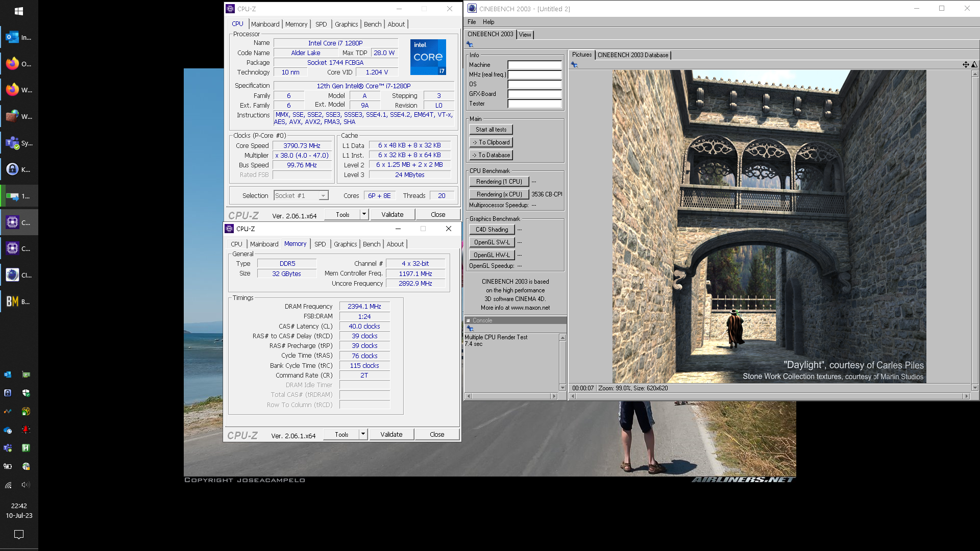
Task: Run OpenGL SW-L benchmark
Action: point(492,242)
